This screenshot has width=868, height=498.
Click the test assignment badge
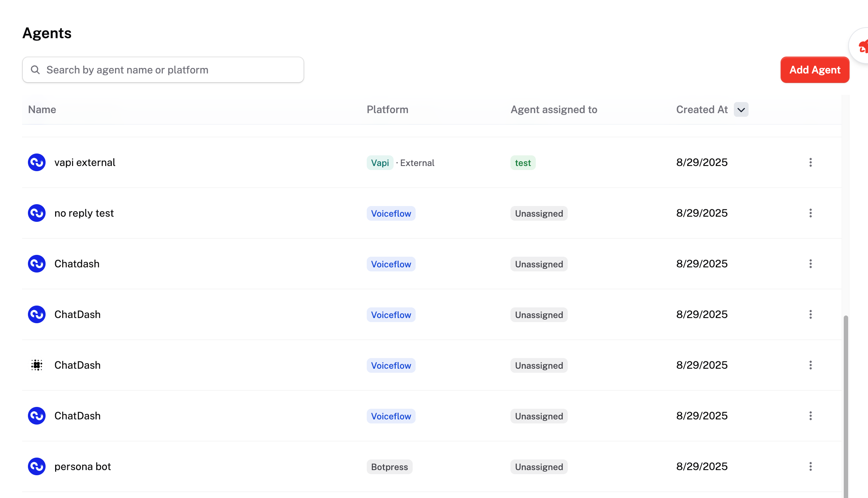point(523,163)
